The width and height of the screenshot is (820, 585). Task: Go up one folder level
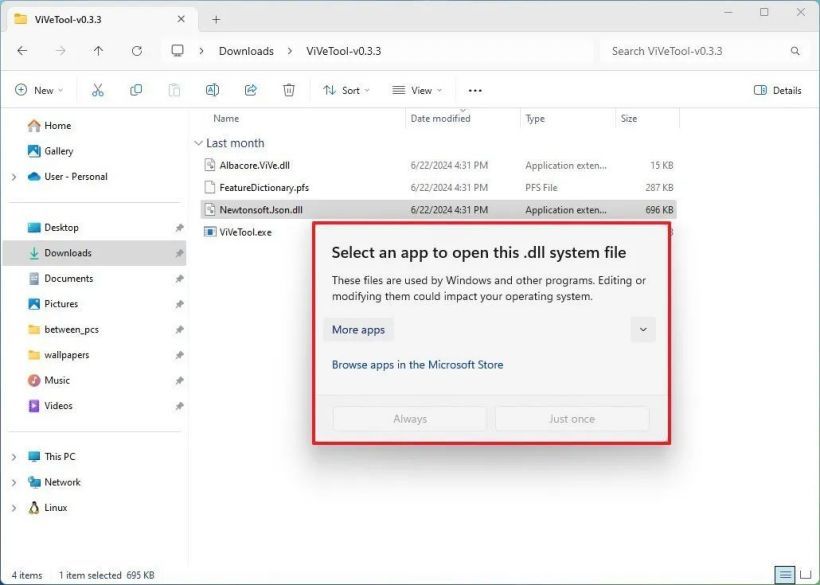point(98,51)
